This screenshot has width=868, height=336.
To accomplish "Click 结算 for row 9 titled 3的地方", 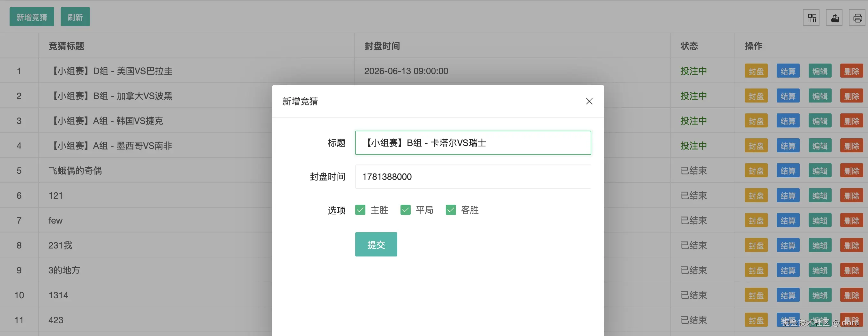I will [x=788, y=270].
